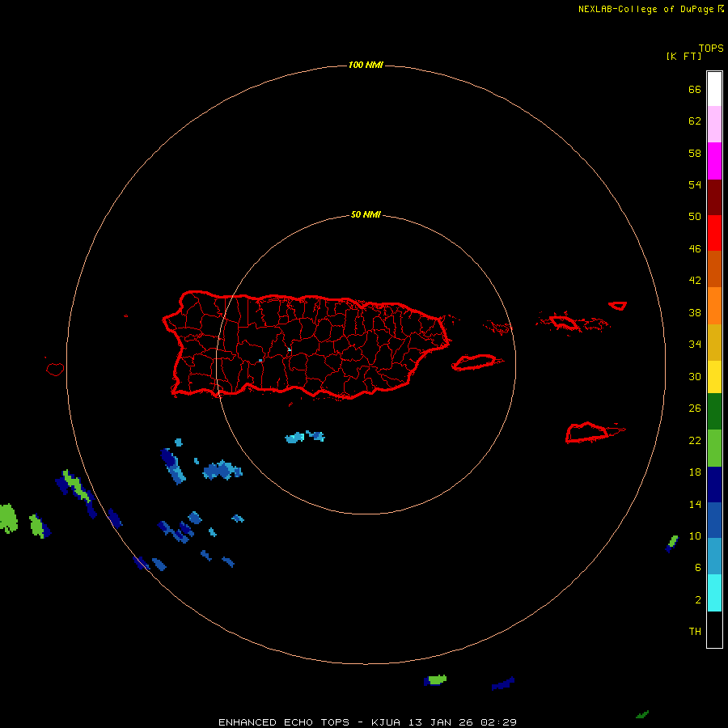Click the '100 NMI' range ring label
The image size is (728, 728).
coord(366,65)
